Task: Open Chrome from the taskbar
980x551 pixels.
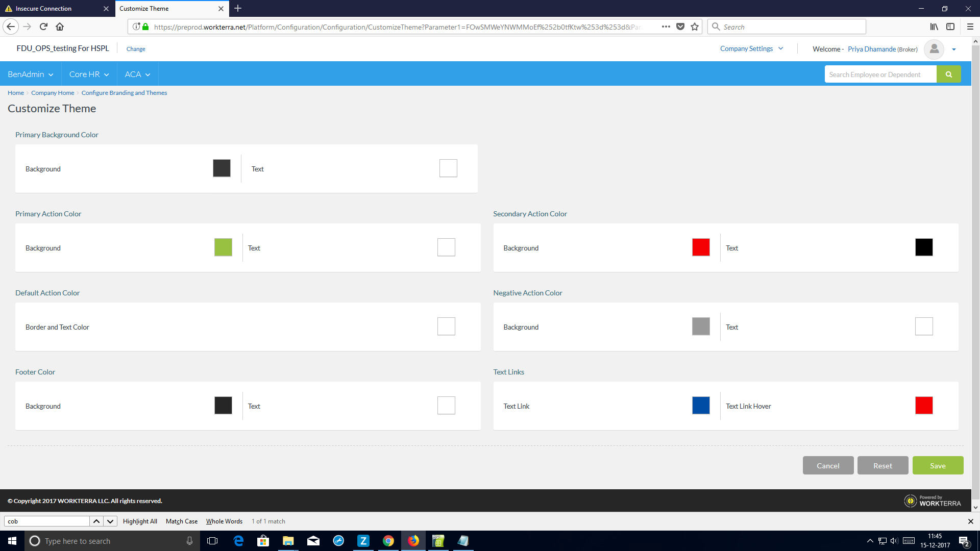Action: 388,541
